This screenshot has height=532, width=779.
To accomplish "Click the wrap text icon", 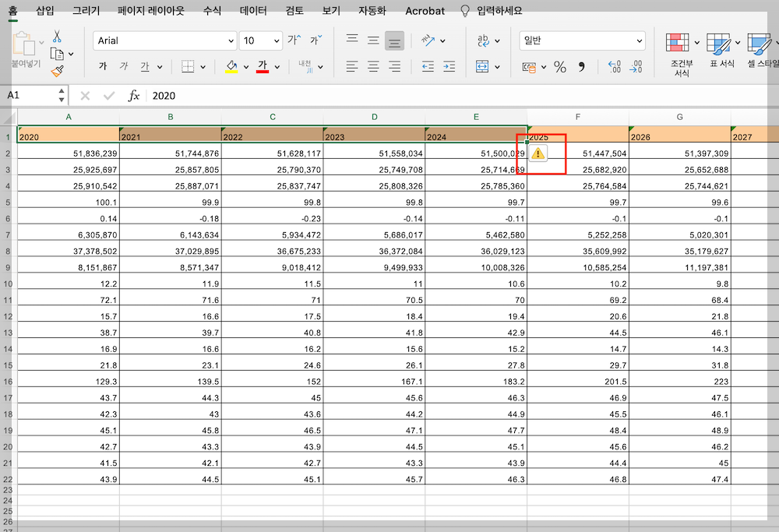I will 483,41.
